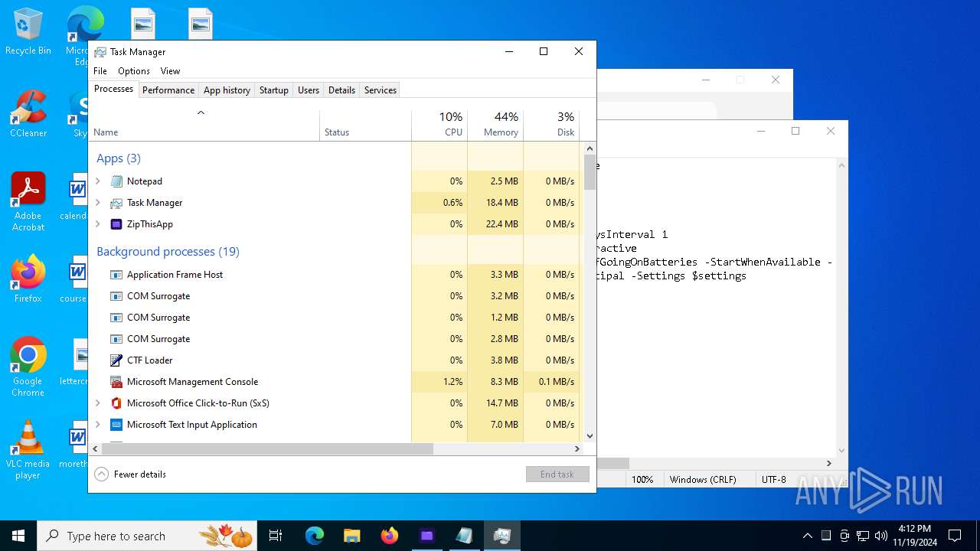Click the 8.3 MB memory cell
The height and width of the screenshot is (551, 980).
click(495, 382)
